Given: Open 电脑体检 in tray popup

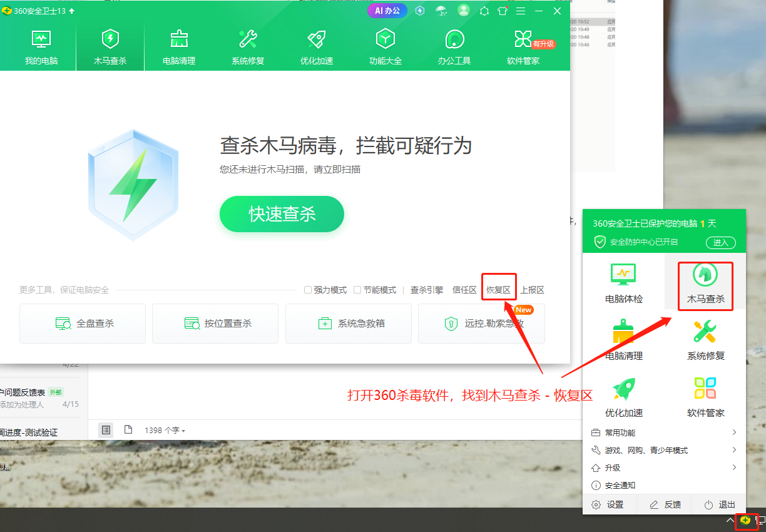Looking at the screenshot, I should pos(623,284).
